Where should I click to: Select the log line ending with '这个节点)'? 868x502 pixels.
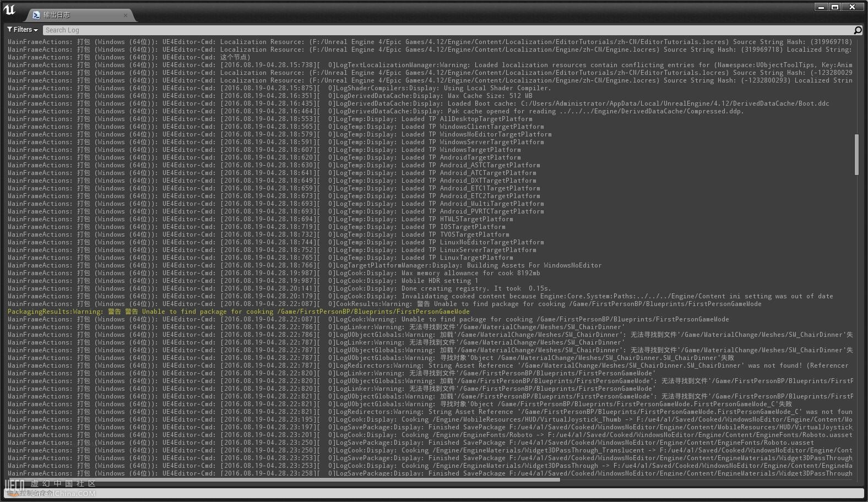(x=129, y=57)
